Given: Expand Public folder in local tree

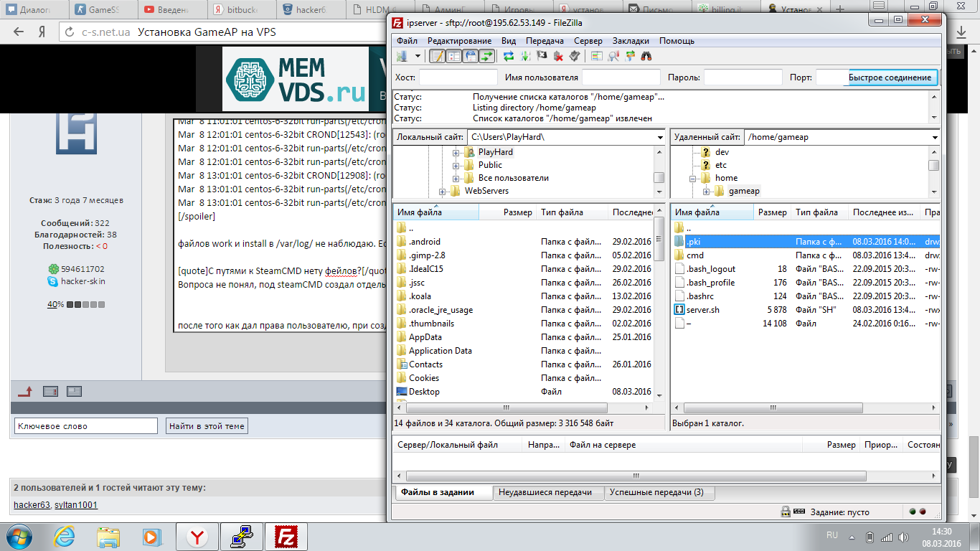Looking at the screenshot, I should (x=456, y=165).
